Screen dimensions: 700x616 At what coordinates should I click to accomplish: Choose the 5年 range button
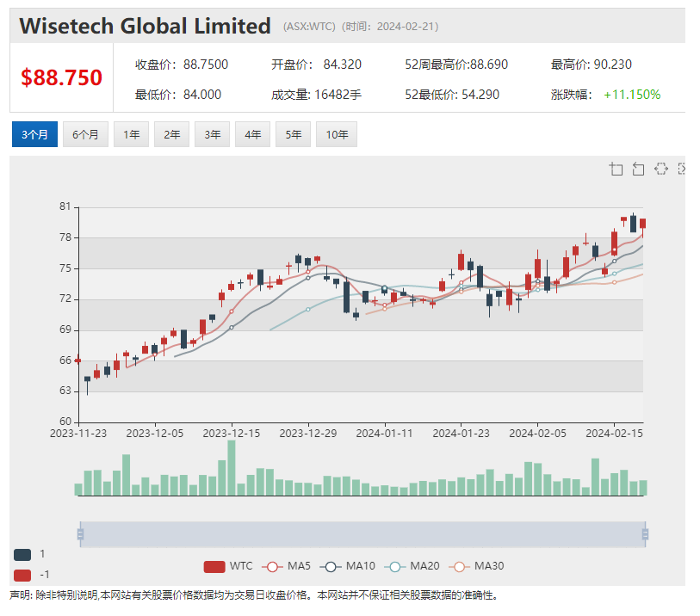(293, 134)
